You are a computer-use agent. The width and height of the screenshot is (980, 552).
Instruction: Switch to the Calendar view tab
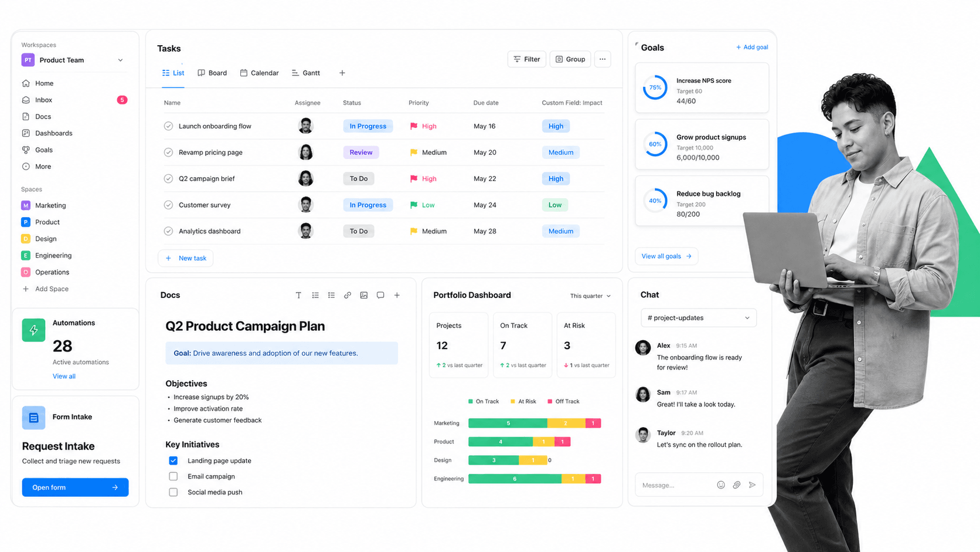259,73
